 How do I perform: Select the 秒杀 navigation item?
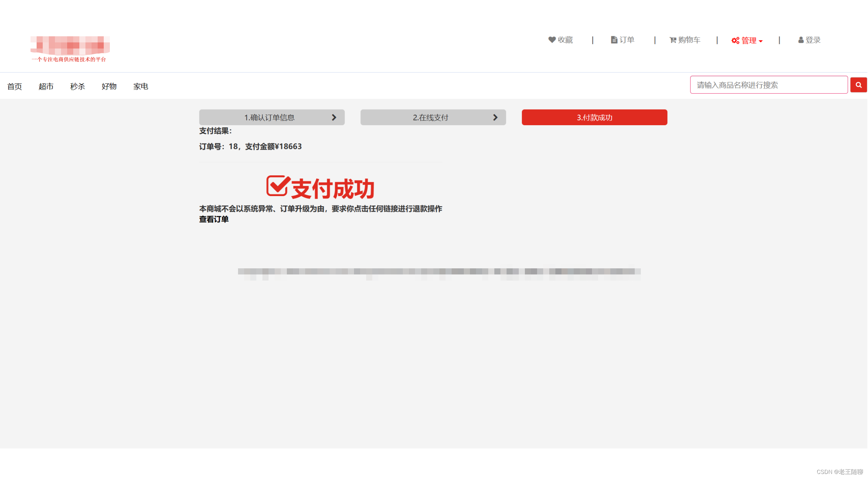(78, 87)
